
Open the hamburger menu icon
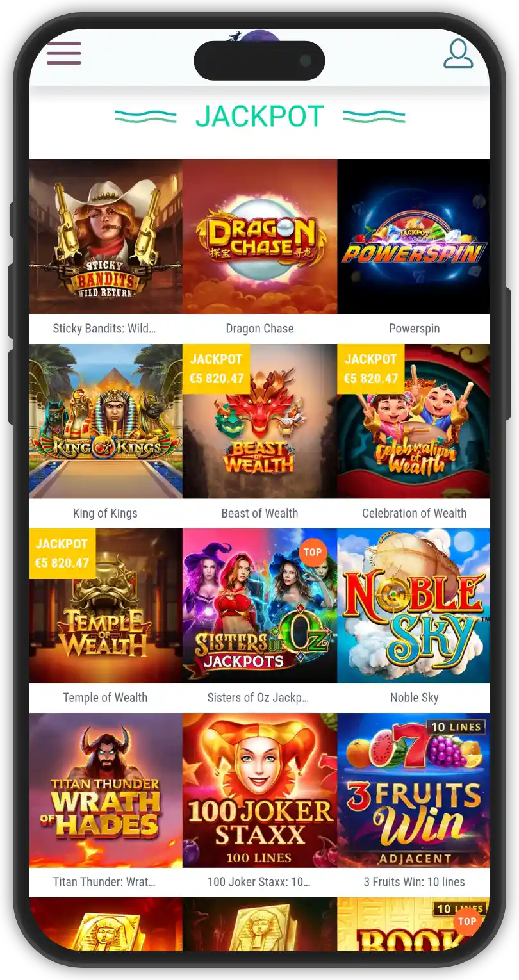pyautogui.click(x=64, y=53)
